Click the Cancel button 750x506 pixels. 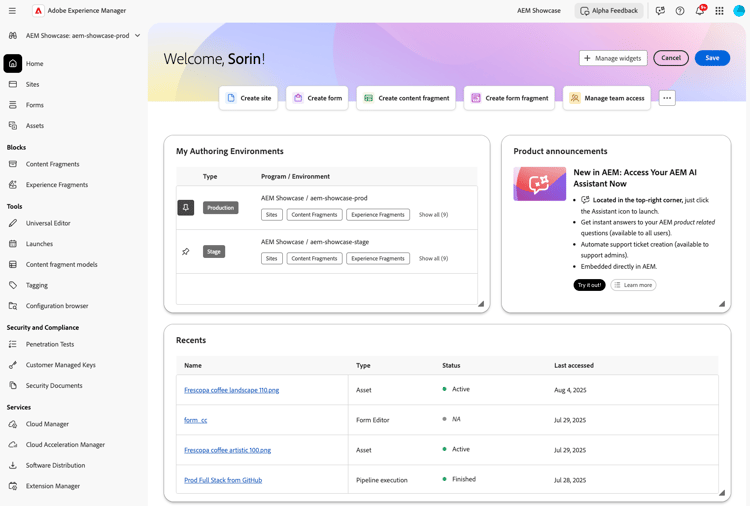tap(671, 58)
